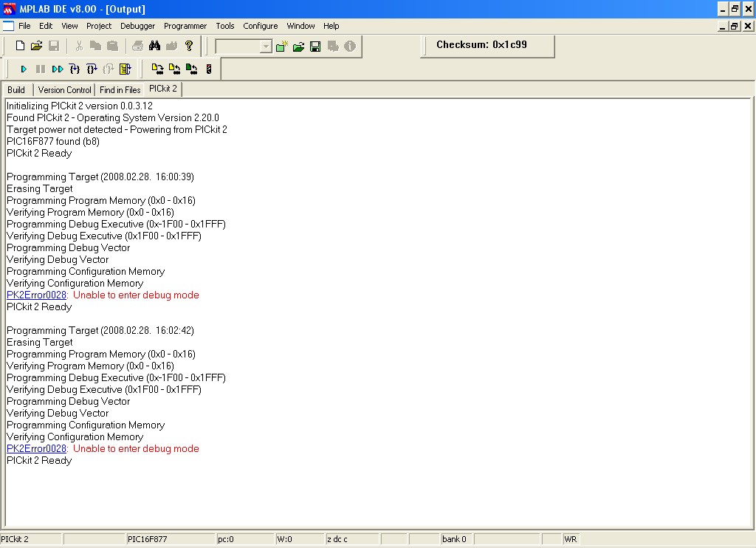Viewport: 756px width, 548px height.
Task: Halt execution with the pause icon
Action: coord(41,69)
